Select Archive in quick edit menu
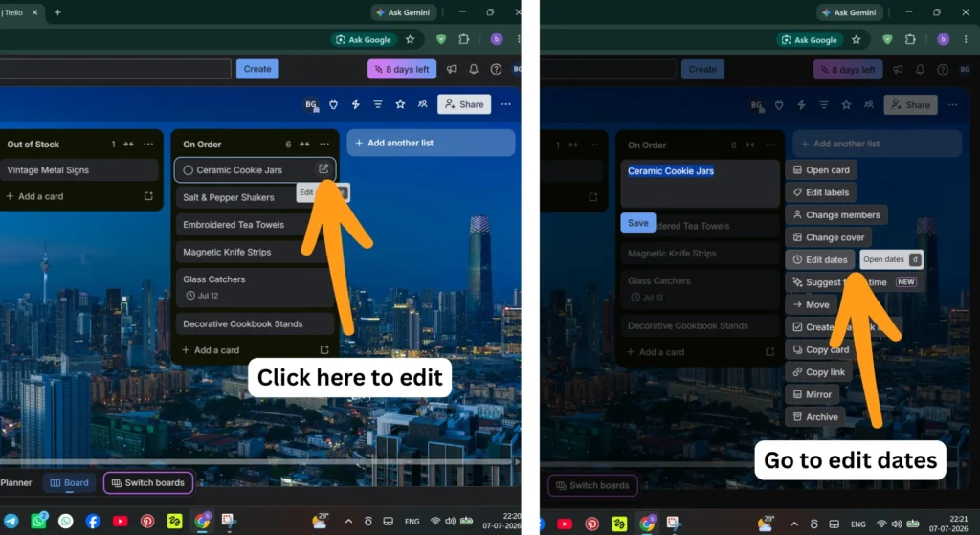This screenshot has width=980, height=535. pos(815,417)
